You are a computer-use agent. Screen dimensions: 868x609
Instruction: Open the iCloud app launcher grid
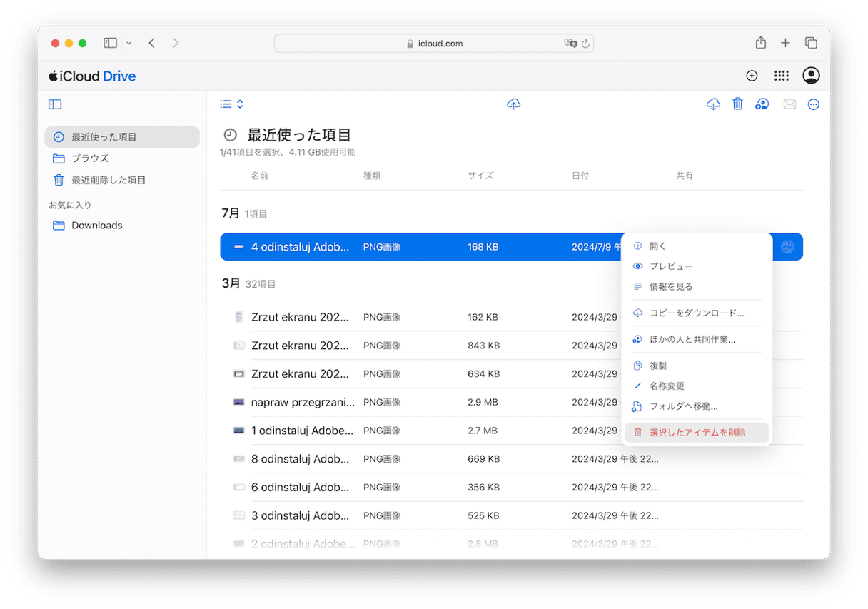782,76
